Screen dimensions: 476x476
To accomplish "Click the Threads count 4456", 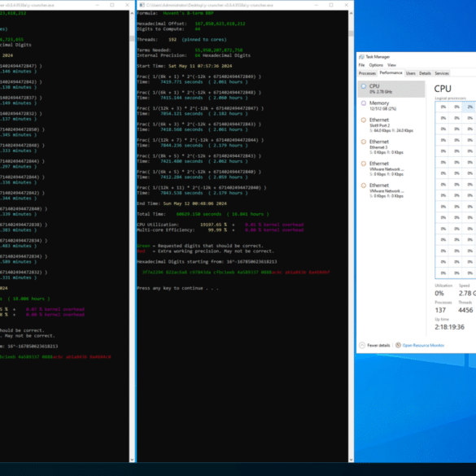I will tap(465, 310).
